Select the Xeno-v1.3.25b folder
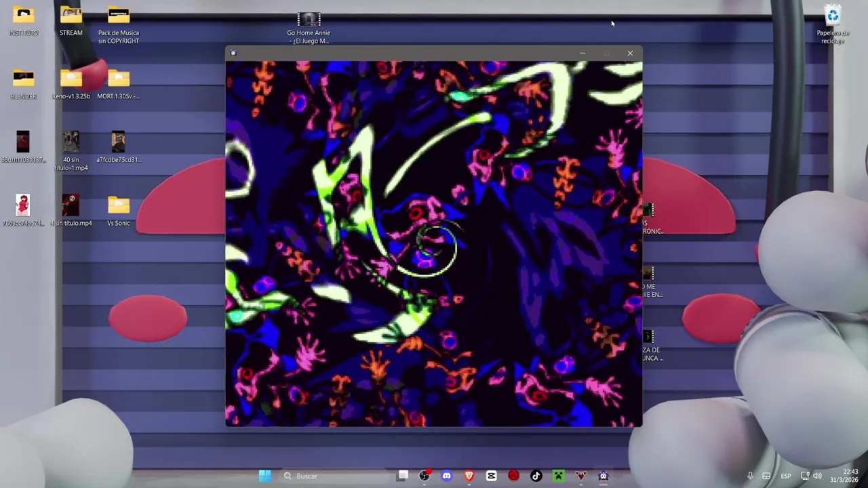Image resolution: width=868 pixels, height=488 pixels. [x=71, y=84]
